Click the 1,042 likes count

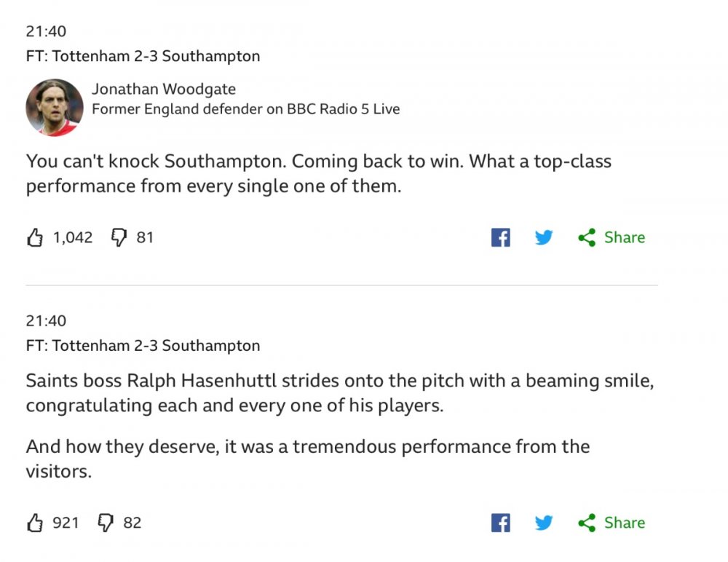tap(73, 237)
